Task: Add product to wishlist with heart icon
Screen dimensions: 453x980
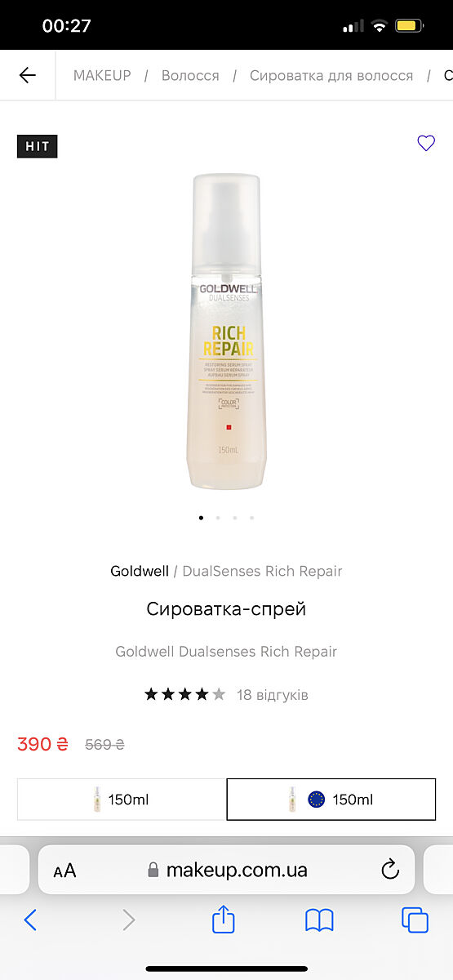Action: 426,144
